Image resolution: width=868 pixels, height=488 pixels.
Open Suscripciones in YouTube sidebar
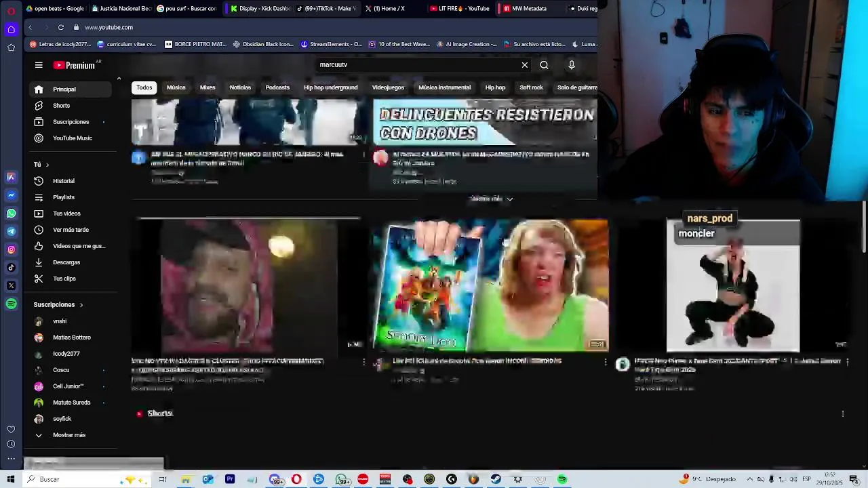coord(71,122)
